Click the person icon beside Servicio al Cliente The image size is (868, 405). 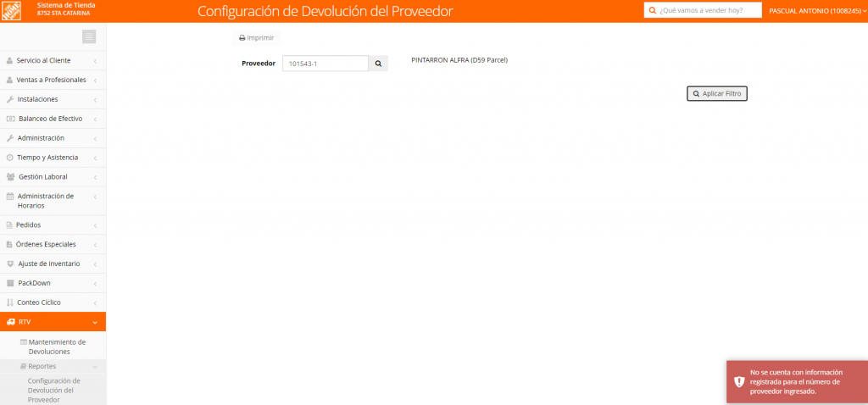click(9, 60)
